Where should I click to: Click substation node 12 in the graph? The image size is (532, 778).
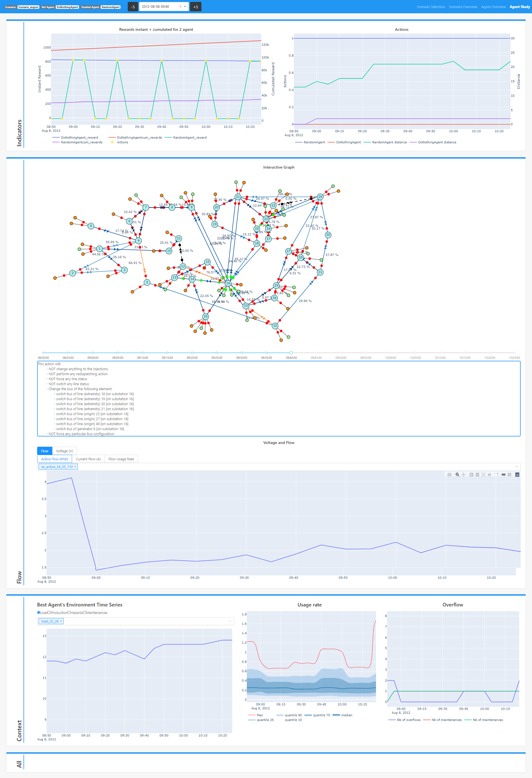183,266
